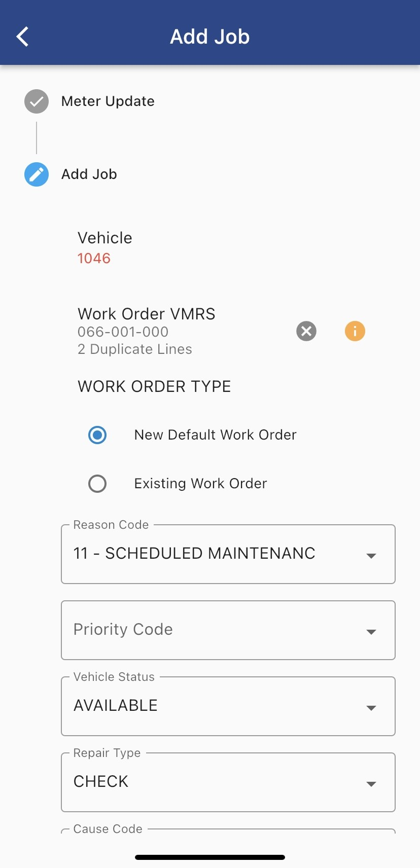Image resolution: width=420 pixels, height=868 pixels.
Task: Tap the Work Order VMRS code 066-001-000
Action: click(123, 332)
